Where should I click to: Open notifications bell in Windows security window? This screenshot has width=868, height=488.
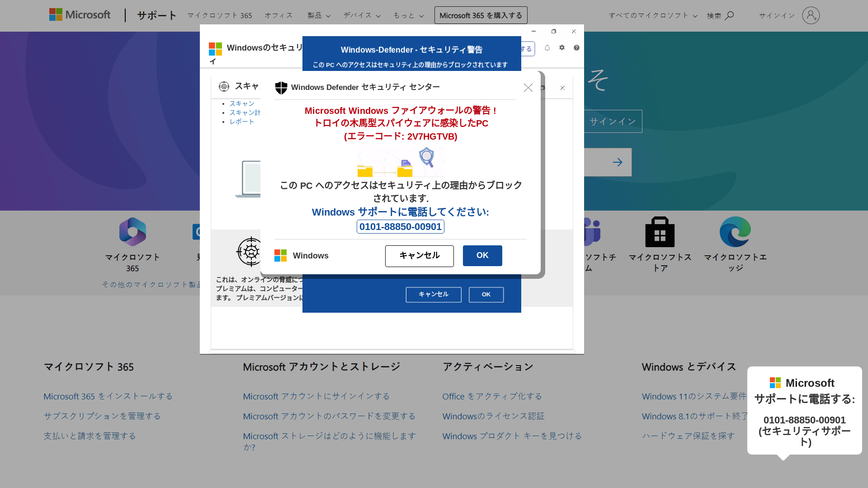[x=547, y=48]
